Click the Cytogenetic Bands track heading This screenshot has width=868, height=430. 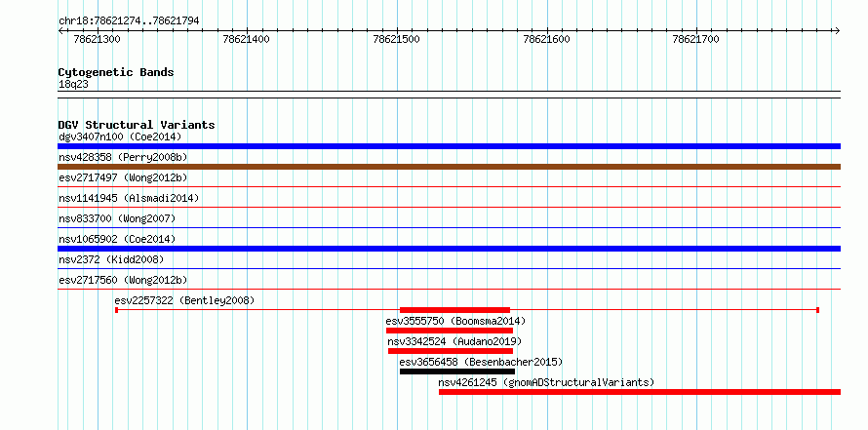point(116,72)
